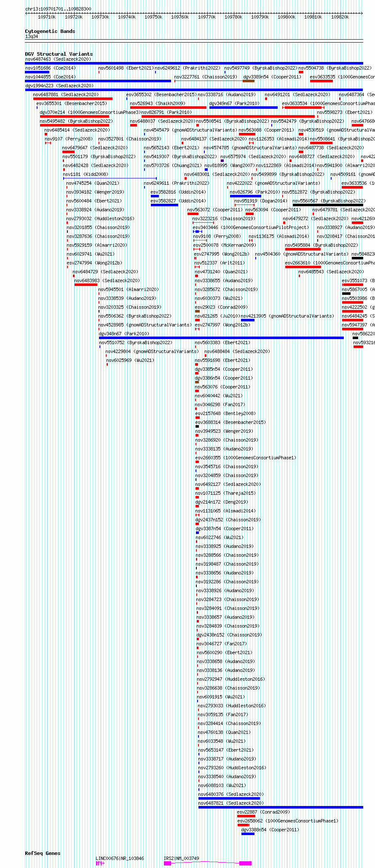Viewport: 375px width, 868px height.
Task: Click nsv826796 (Park2010) label
Action: [x=255, y=192]
